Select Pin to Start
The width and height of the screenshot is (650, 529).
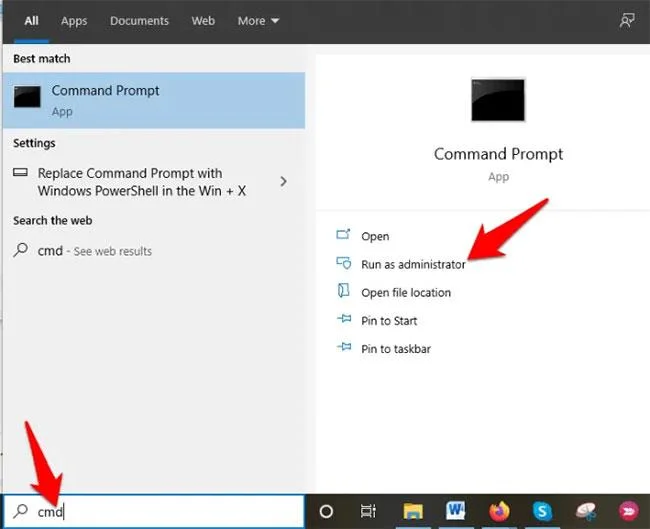click(x=389, y=320)
